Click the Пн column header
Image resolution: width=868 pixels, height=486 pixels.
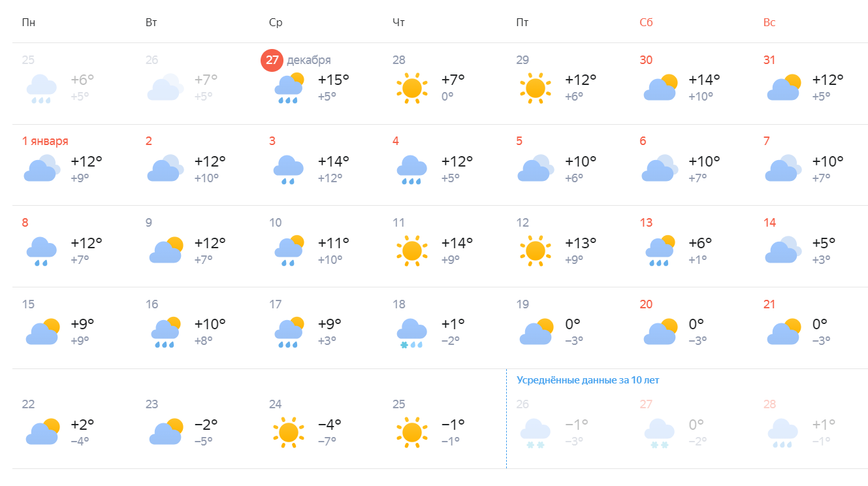29,22
